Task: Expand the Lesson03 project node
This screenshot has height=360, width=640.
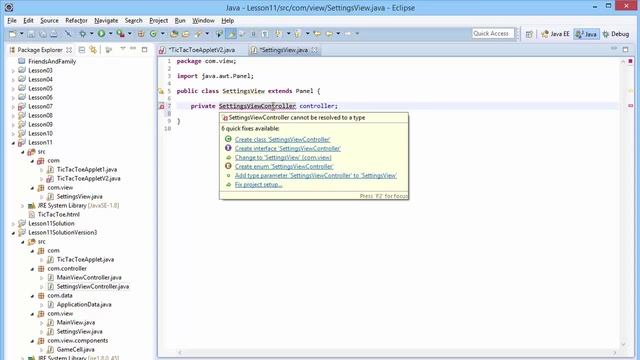Action: point(13,71)
